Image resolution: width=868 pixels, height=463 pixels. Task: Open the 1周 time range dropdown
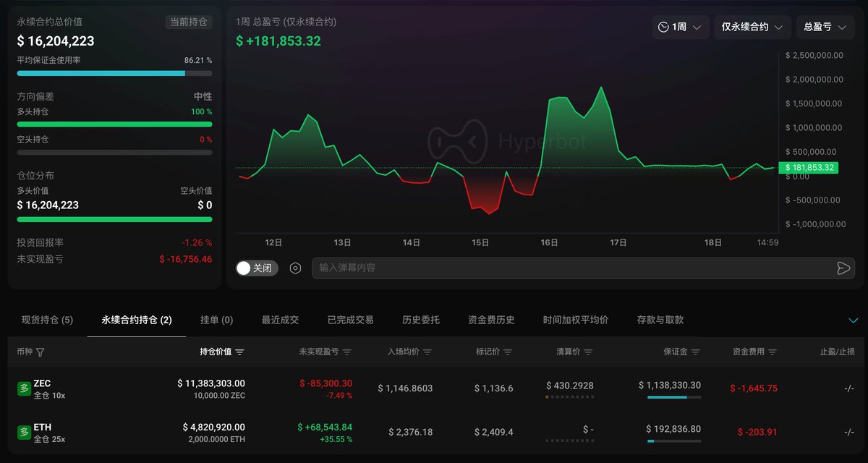coord(680,27)
